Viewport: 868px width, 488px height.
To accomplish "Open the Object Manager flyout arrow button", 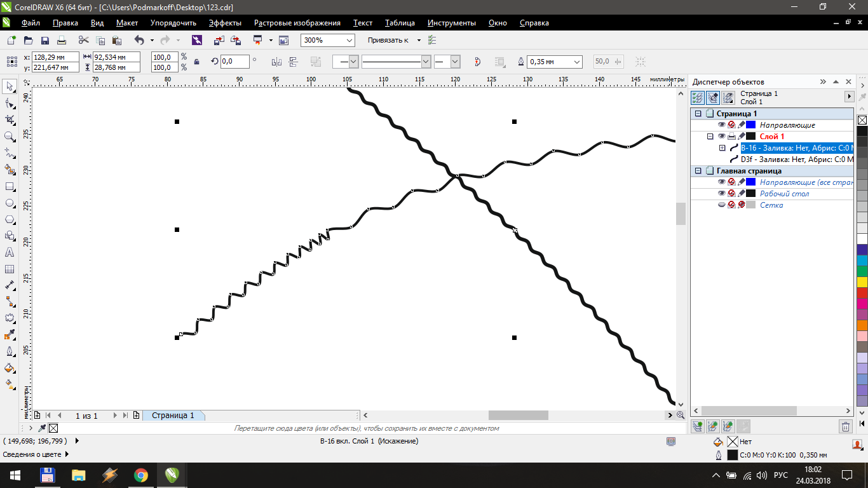I will pyautogui.click(x=848, y=97).
